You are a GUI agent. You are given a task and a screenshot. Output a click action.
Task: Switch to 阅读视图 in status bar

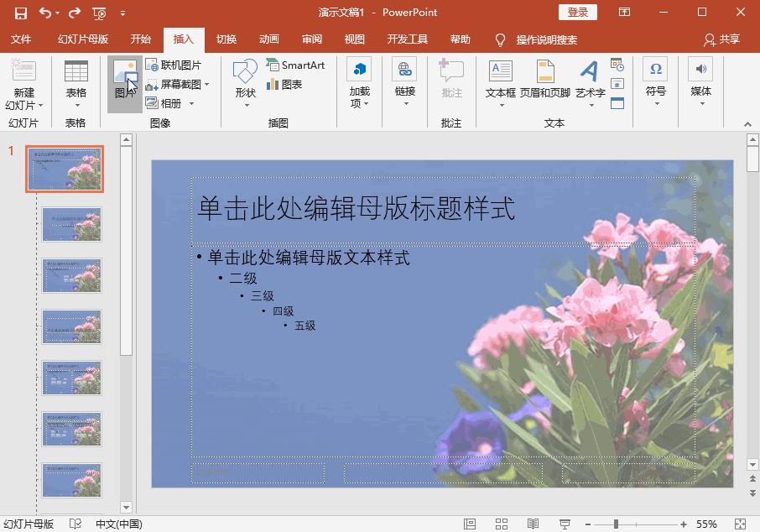pos(534,523)
